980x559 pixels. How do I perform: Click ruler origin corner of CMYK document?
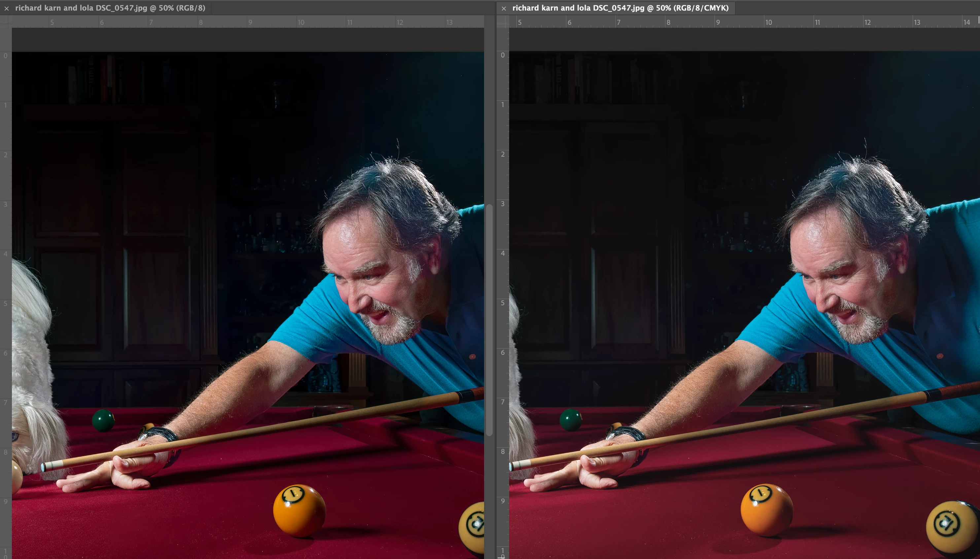(x=503, y=22)
